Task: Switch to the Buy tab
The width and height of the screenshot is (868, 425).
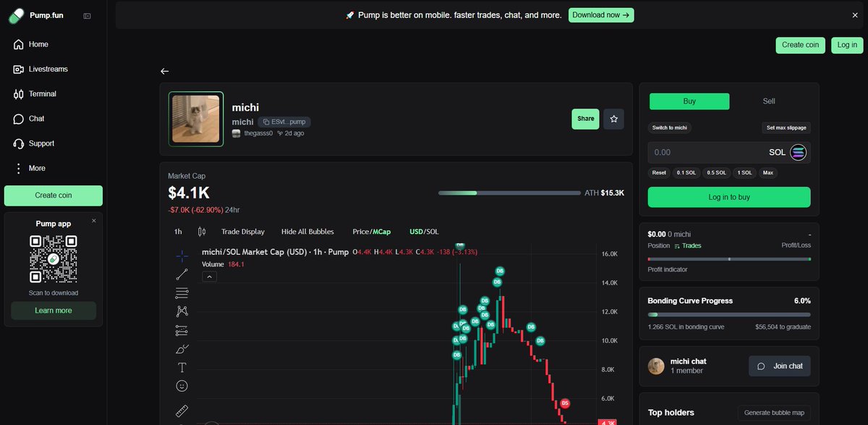Action: click(x=689, y=101)
